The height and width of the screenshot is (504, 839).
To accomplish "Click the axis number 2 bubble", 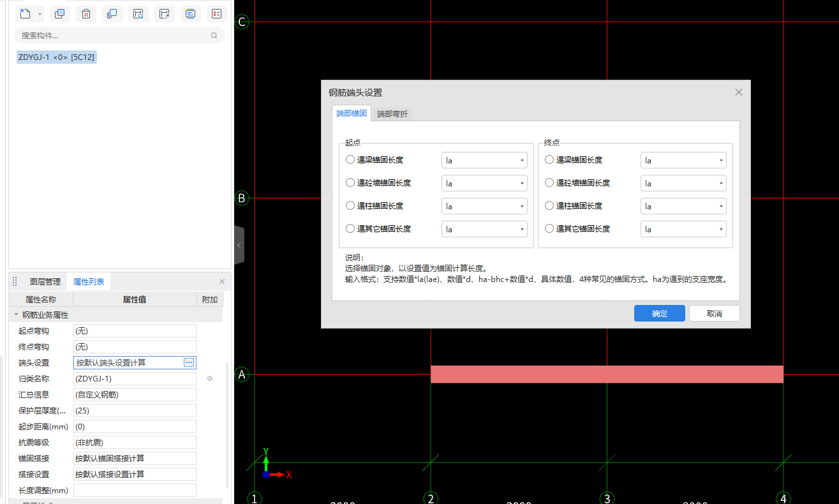I will (431, 498).
